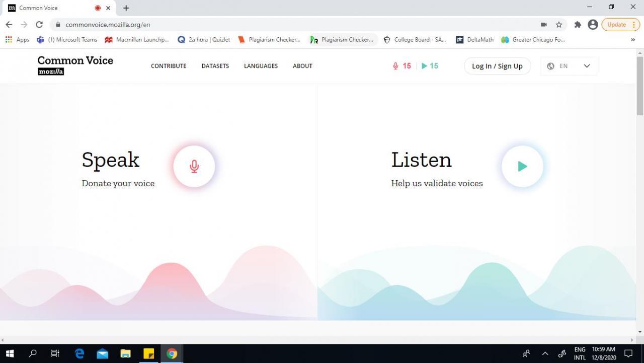Expand the EN language dropdown
Viewport: 644px width, 363px height.
pyautogui.click(x=569, y=66)
